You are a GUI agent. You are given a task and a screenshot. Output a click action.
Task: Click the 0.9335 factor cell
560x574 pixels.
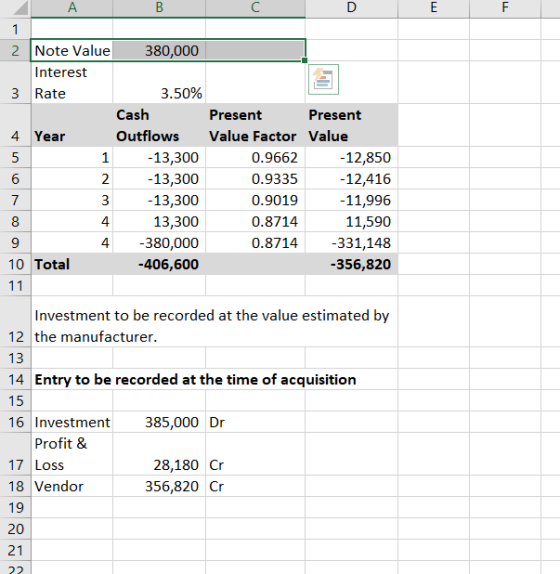tap(255, 179)
